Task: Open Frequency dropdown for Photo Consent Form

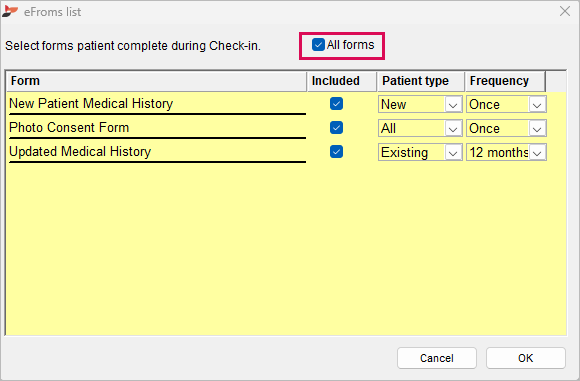Action: click(x=506, y=128)
